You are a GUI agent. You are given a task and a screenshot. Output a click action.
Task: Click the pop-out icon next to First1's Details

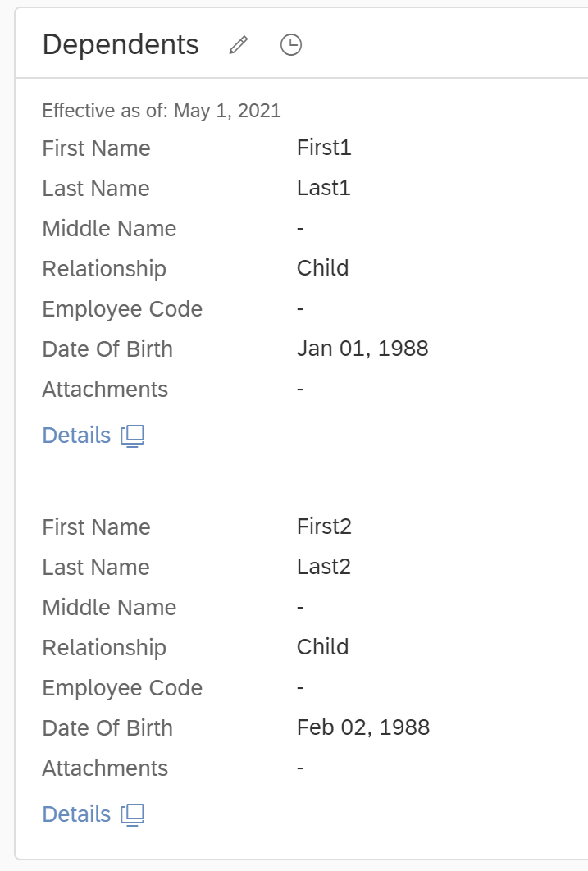click(x=133, y=436)
